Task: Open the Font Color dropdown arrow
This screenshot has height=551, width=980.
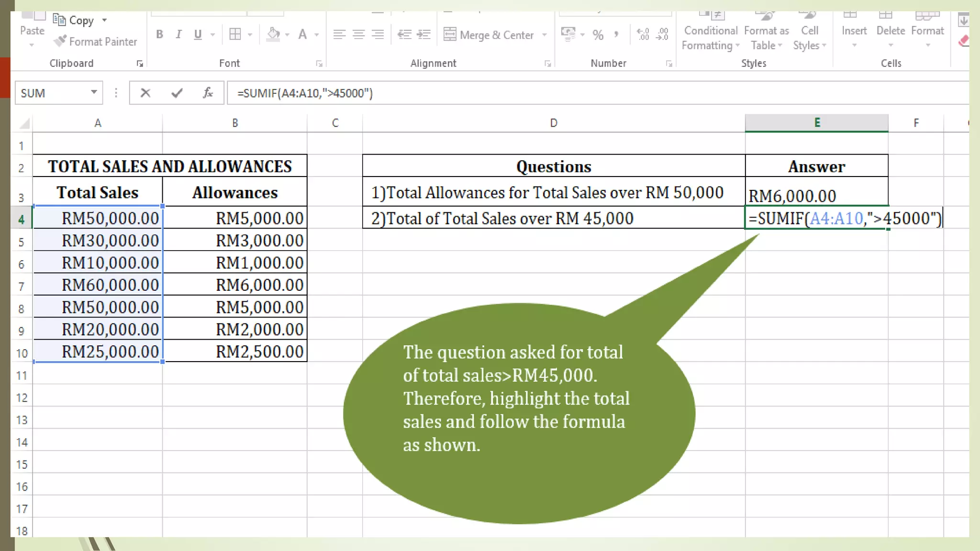Action: 316,35
